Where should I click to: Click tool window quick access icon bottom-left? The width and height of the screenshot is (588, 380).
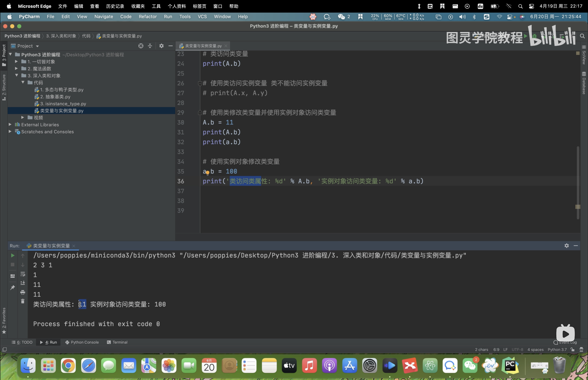tap(4, 349)
